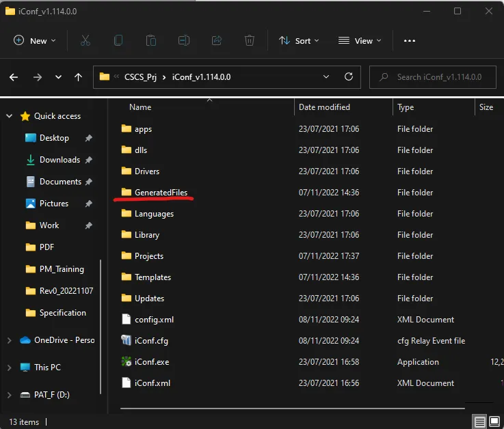This screenshot has height=429, width=504.
Task: Select the Updates folder icon
Action: pyautogui.click(x=127, y=299)
